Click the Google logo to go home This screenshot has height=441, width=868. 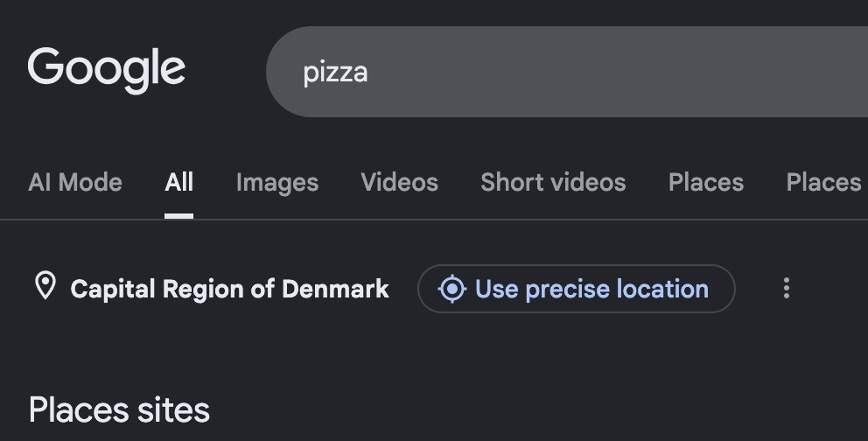(x=106, y=70)
